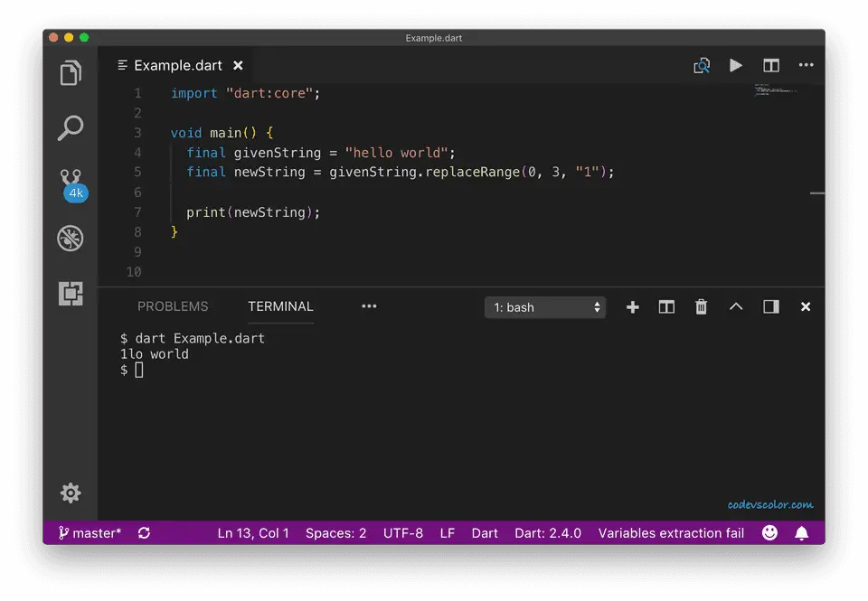Image resolution: width=868 pixels, height=601 pixels.
Task: Expand the editor's more actions ellipsis
Action: tap(806, 65)
